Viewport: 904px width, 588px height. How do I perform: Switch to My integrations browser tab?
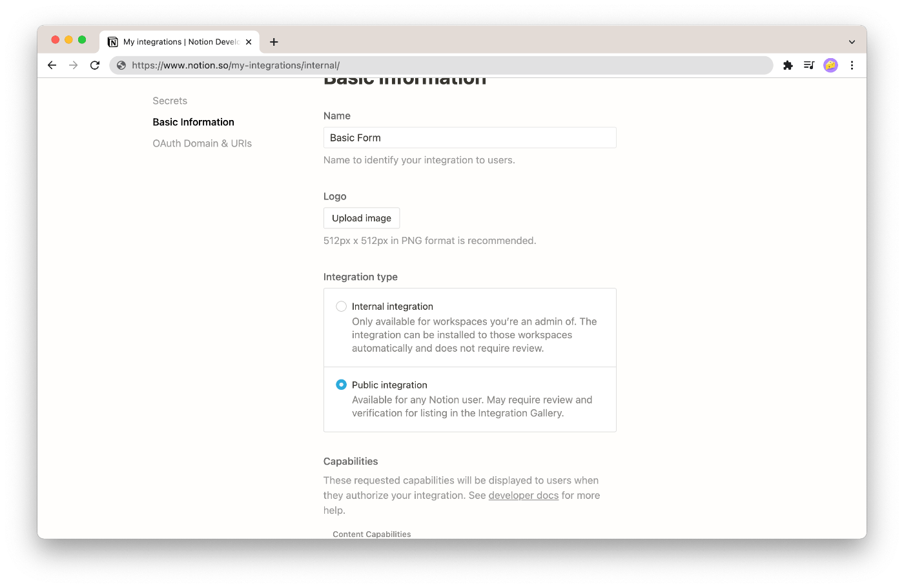[x=180, y=42]
